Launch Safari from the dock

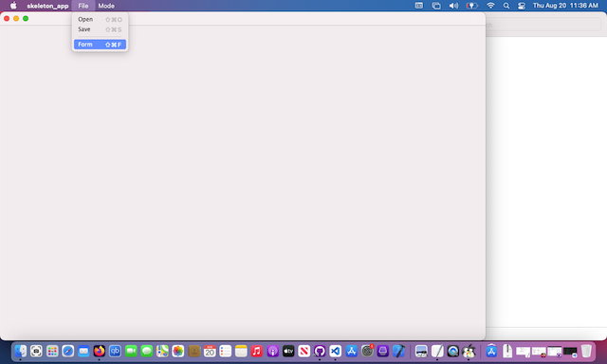(x=67, y=352)
